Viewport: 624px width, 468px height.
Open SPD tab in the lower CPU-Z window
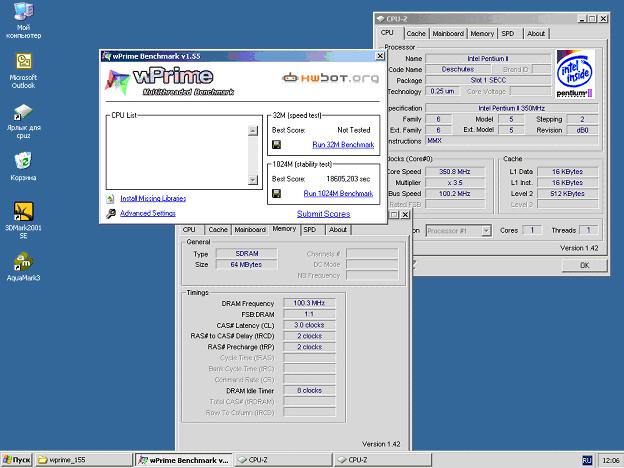(310, 230)
